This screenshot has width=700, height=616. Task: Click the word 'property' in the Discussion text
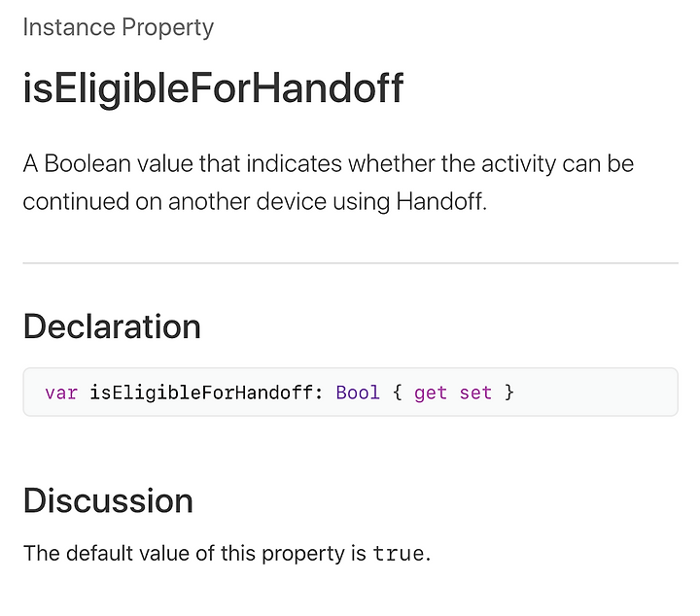click(303, 554)
